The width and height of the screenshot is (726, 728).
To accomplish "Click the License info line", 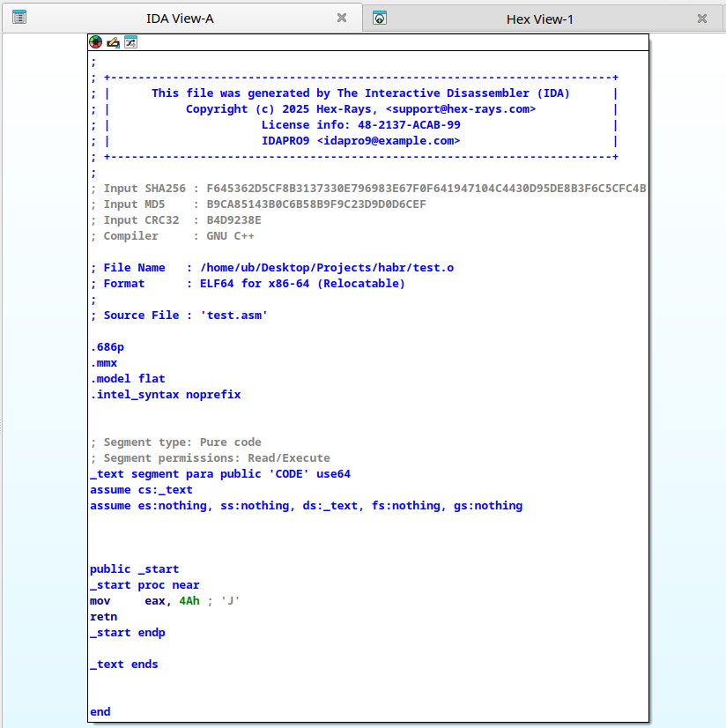I will pyautogui.click(x=360, y=125).
